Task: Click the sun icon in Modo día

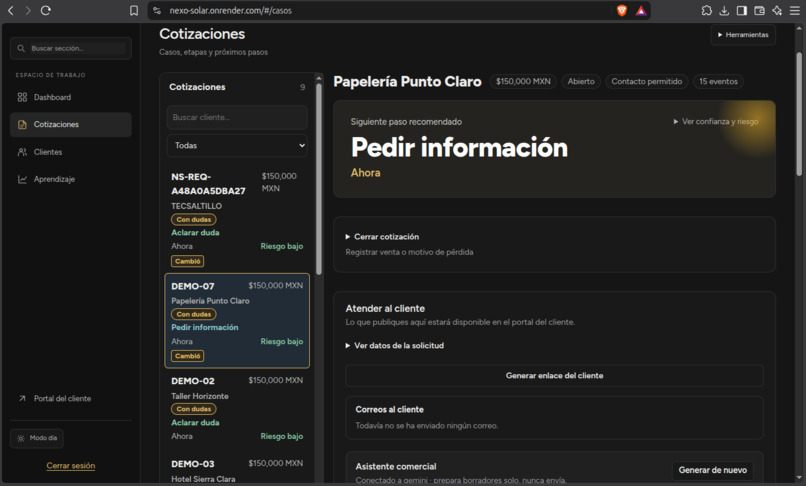Action: point(21,438)
